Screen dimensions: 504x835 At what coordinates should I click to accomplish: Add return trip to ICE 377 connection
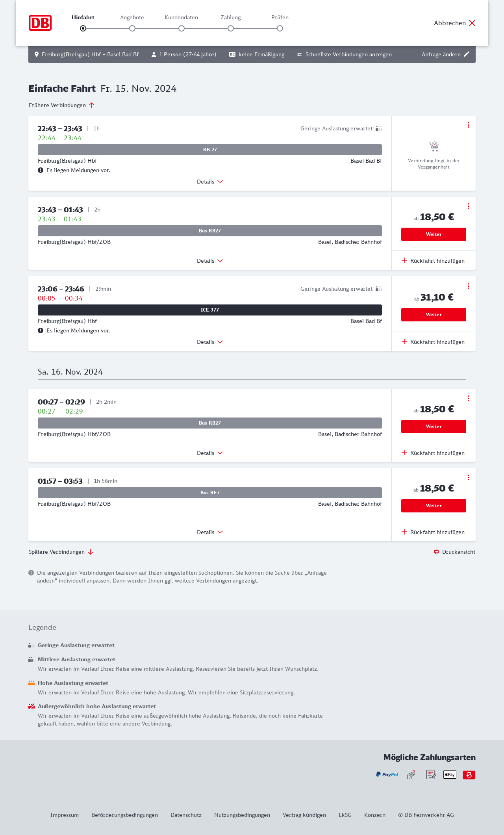coord(433,342)
